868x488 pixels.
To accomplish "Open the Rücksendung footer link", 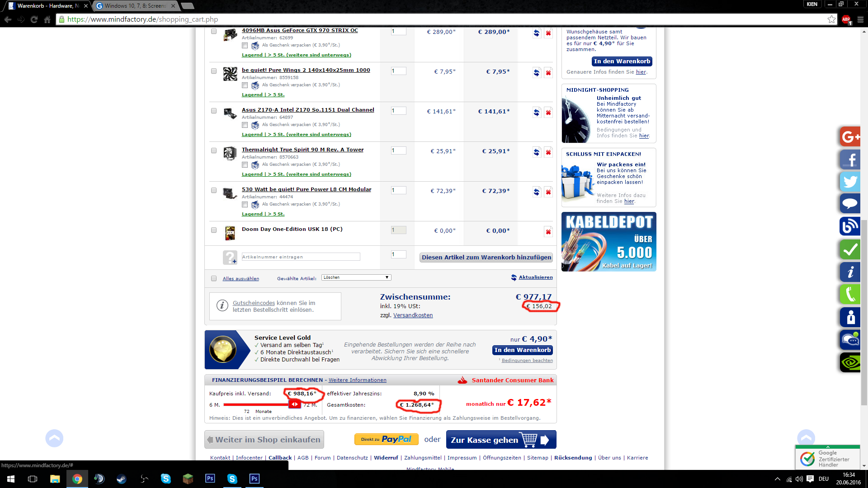I will 573,458.
